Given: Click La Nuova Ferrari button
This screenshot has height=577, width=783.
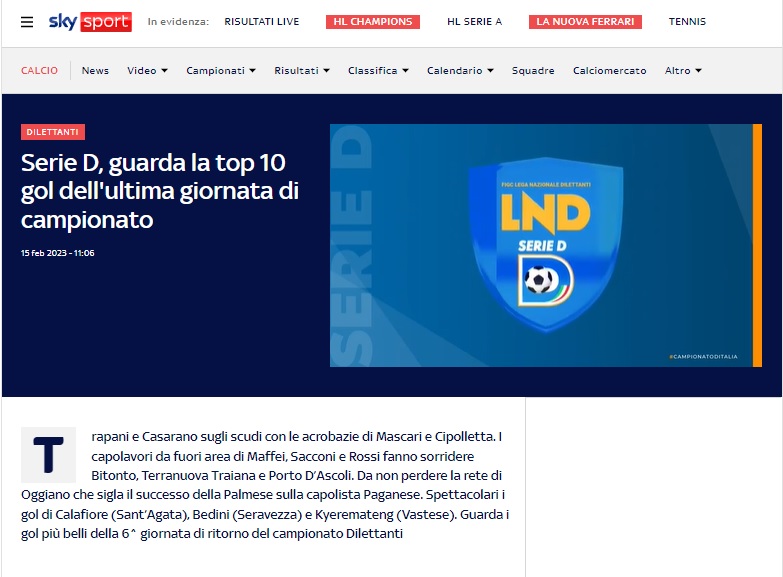Looking at the screenshot, I should 585,22.
